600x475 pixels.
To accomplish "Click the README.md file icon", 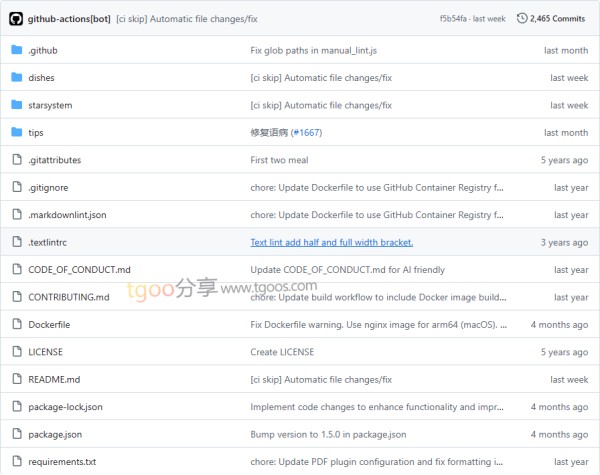I will click(17, 379).
